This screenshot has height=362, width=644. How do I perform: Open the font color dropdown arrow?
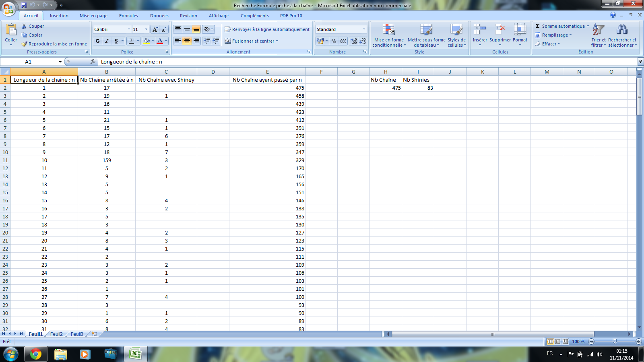coord(166,41)
